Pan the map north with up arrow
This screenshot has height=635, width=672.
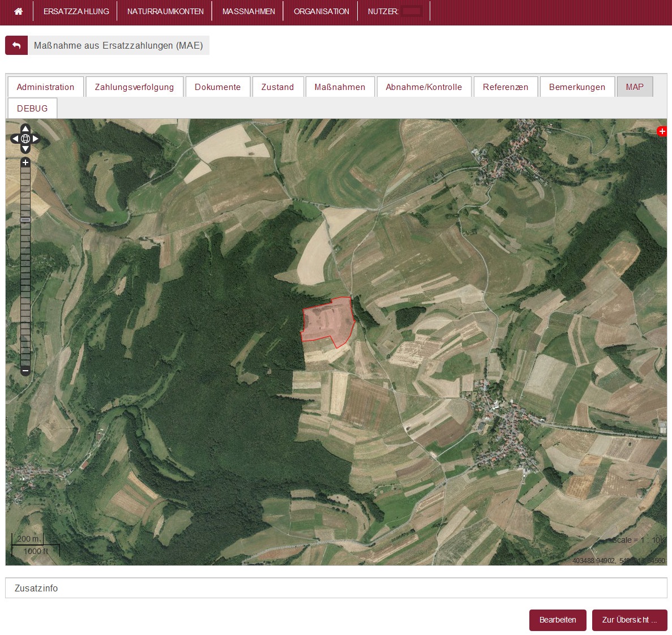pyautogui.click(x=25, y=129)
